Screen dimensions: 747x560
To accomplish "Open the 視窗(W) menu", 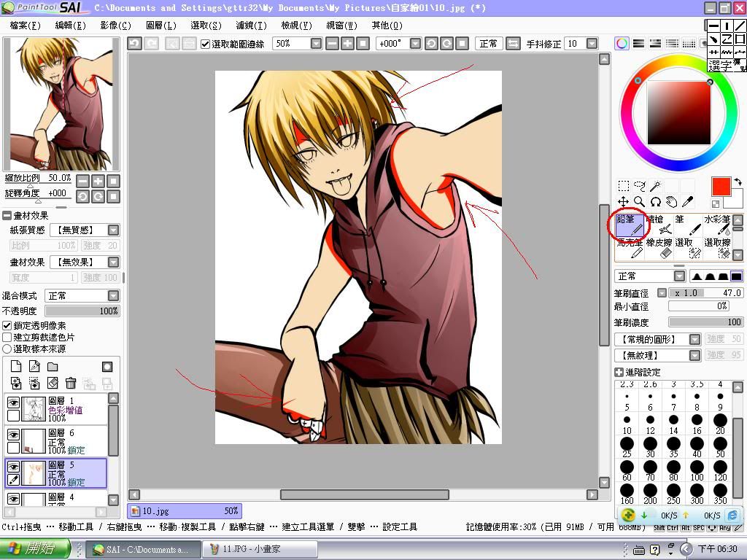I will 341,26.
